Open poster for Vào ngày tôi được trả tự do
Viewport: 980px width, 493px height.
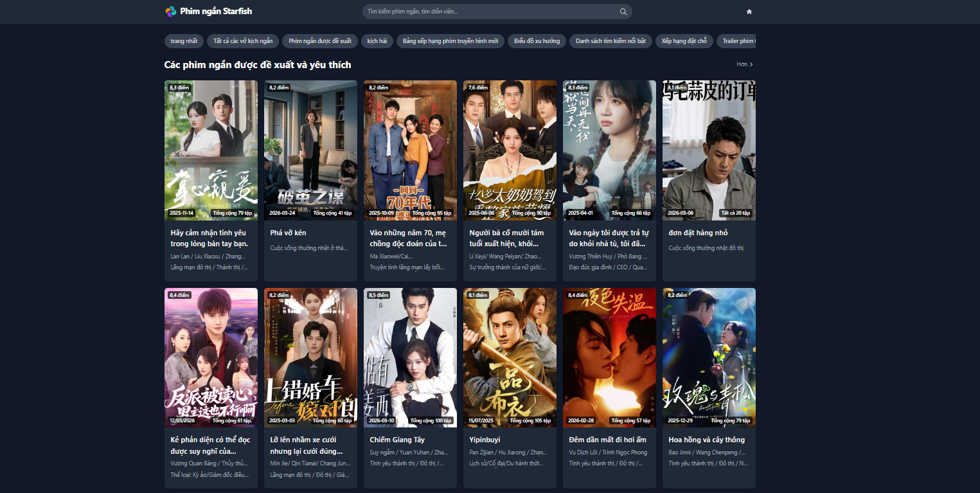(x=609, y=150)
